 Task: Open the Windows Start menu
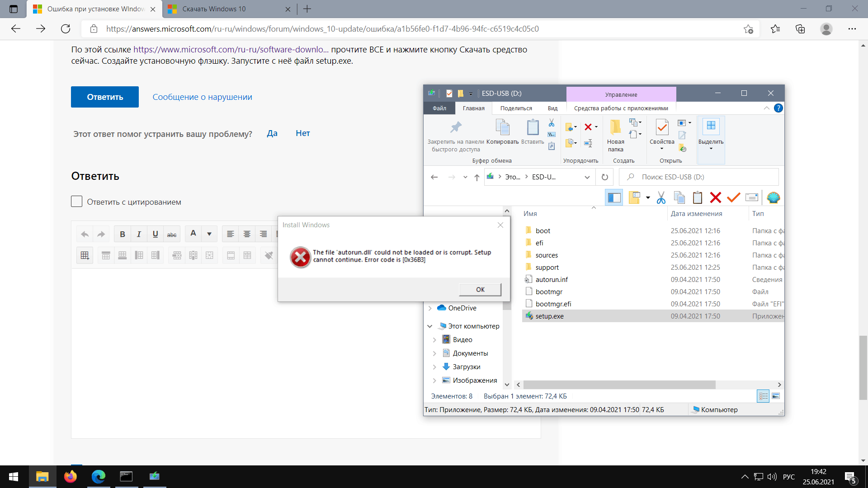click(x=14, y=477)
